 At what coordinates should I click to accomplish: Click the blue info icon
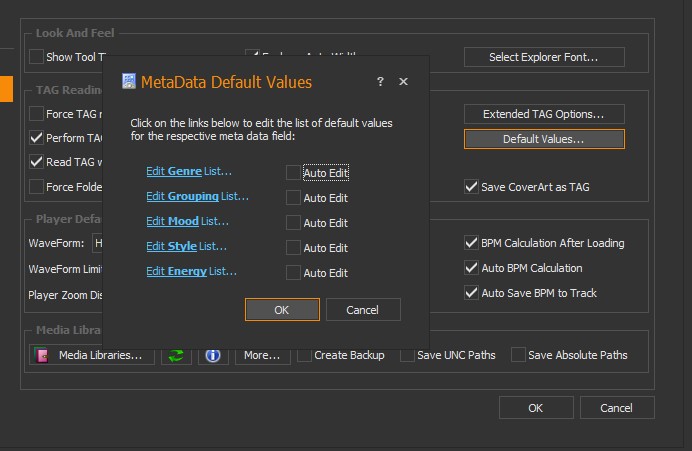[213, 355]
